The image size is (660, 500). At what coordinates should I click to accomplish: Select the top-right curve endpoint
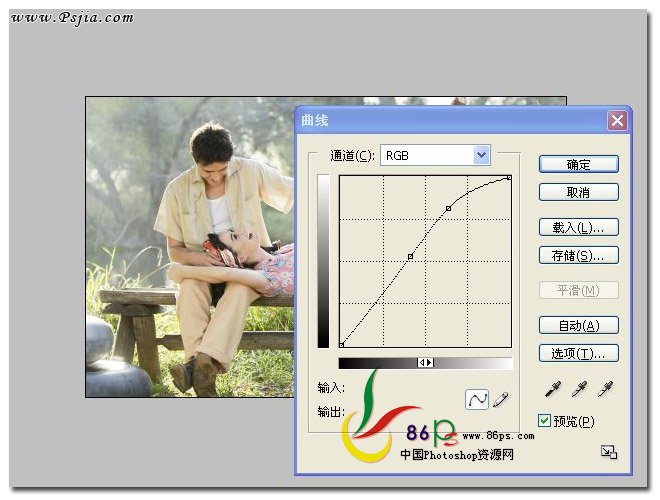pos(509,178)
